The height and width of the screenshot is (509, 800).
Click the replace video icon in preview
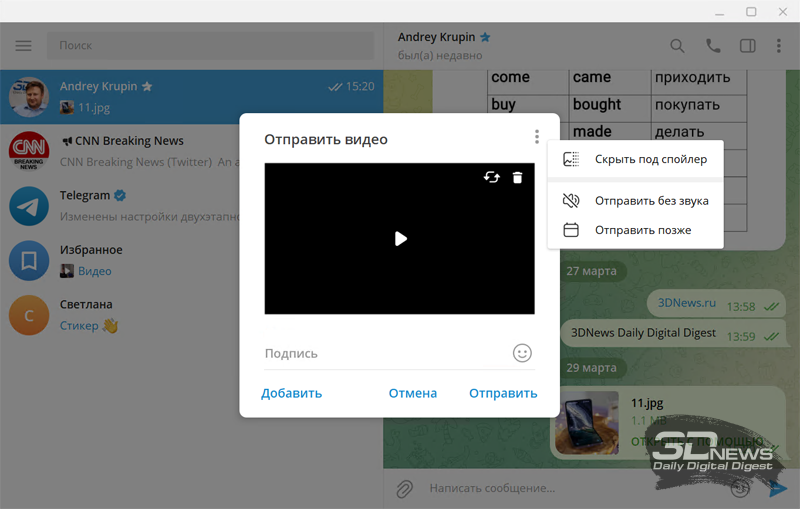pyautogui.click(x=492, y=177)
